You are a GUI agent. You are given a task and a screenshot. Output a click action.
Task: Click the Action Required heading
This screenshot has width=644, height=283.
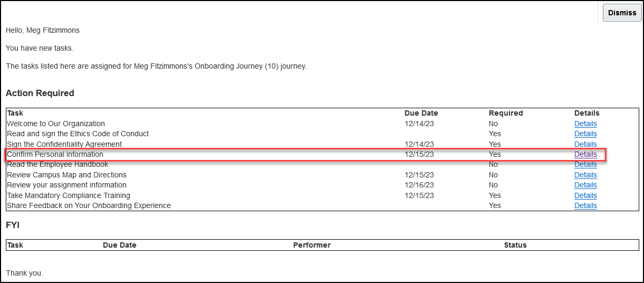pyautogui.click(x=40, y=93)
